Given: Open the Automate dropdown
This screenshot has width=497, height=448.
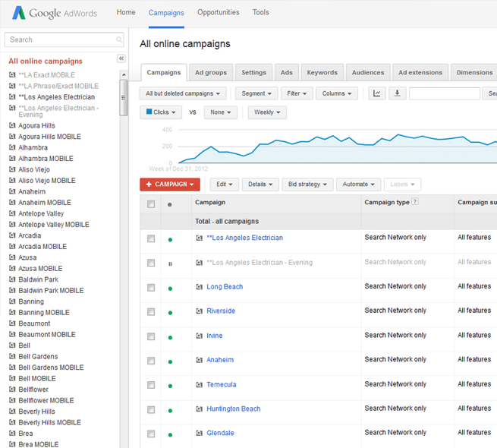Looking at the screenshot, I should (x=358, y=185).
